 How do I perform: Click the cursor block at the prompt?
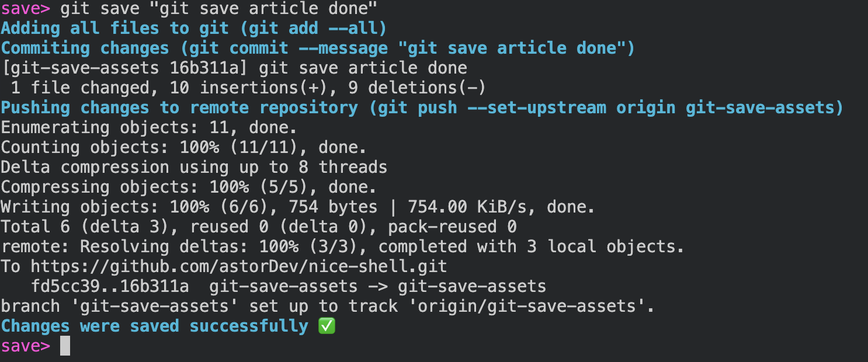click(65, 346)
